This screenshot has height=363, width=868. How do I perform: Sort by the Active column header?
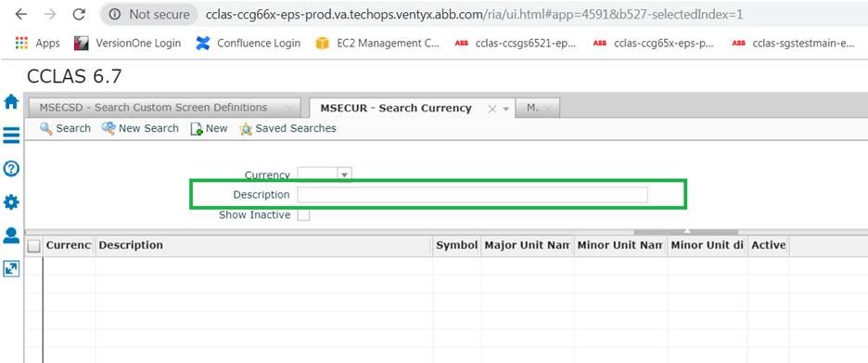768,245
